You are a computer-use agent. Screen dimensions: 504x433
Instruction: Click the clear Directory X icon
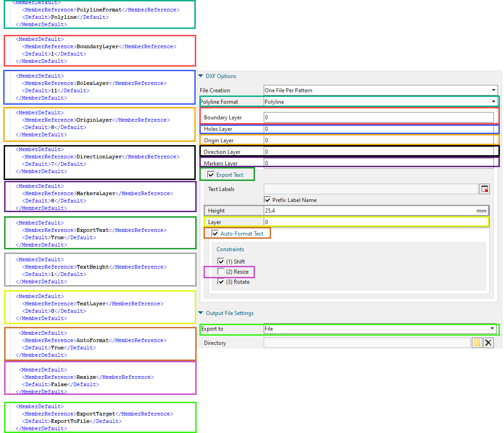coord(488,343)
